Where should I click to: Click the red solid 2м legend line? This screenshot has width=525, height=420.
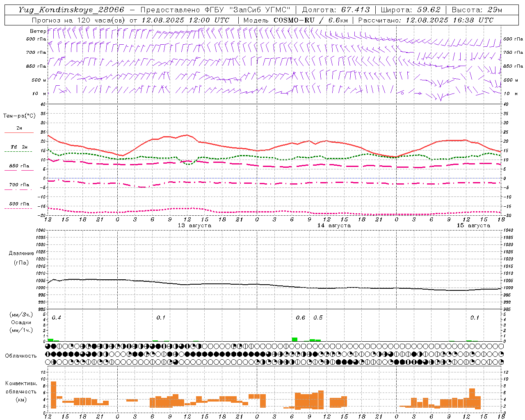19,132
